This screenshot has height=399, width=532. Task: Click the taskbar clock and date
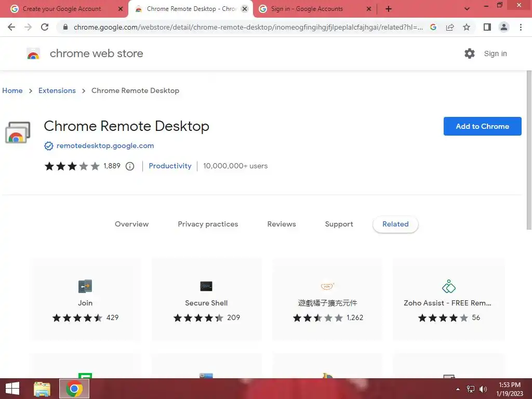pyautogui.click(x=510, y=389)
